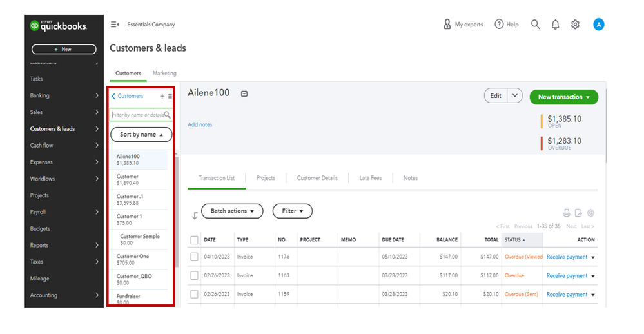Go back via Customers chevron
The width and height of the screenshot is (644, 334).
tap(113, 96)
